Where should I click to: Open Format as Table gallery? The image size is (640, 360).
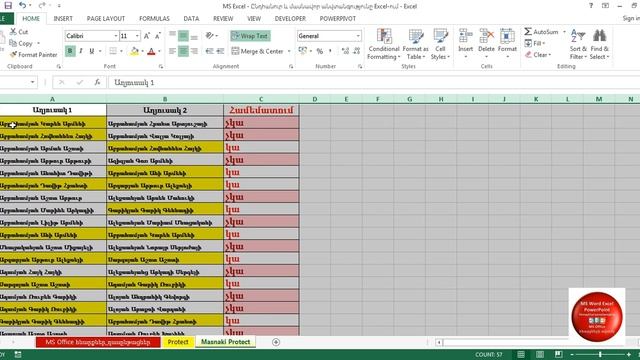point(416,44)
